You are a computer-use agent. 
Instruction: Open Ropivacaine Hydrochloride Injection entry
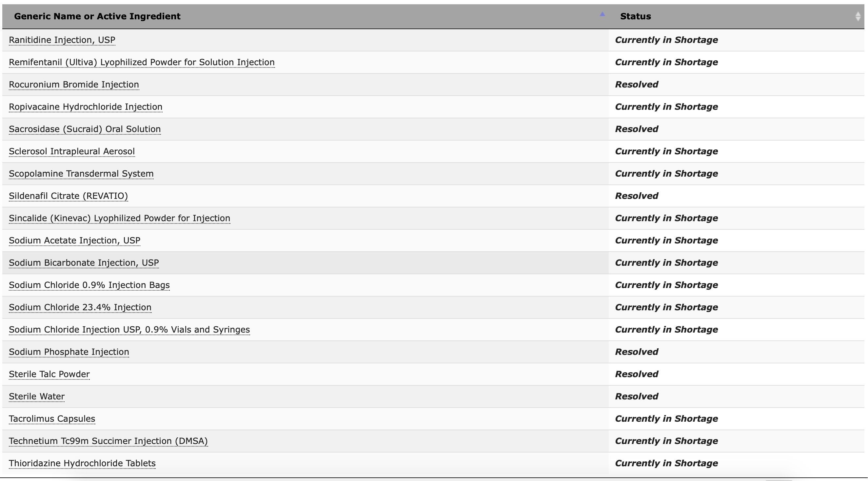click(x=86, y=107)
